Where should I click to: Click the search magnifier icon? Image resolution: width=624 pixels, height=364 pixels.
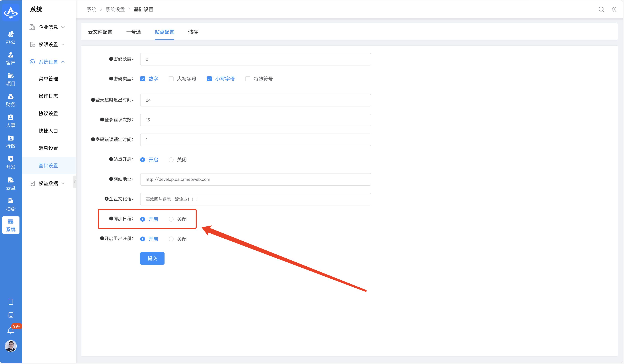601,9
